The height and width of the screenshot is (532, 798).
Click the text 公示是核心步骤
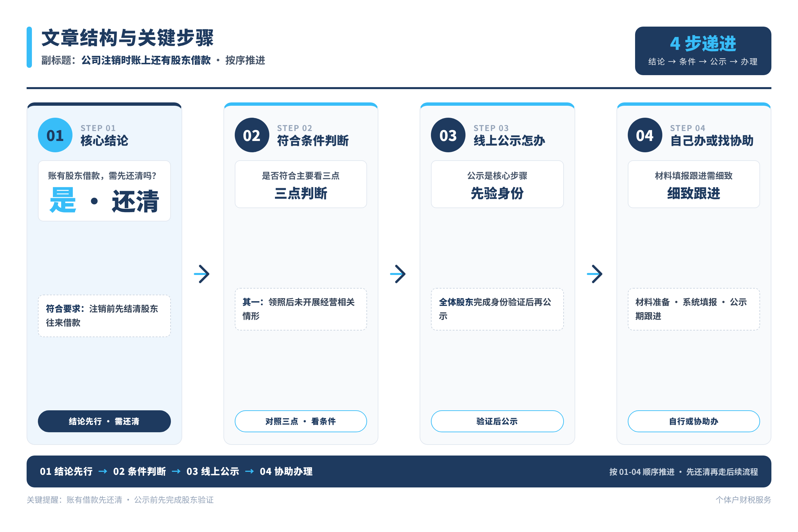click(x=497, y=176)
